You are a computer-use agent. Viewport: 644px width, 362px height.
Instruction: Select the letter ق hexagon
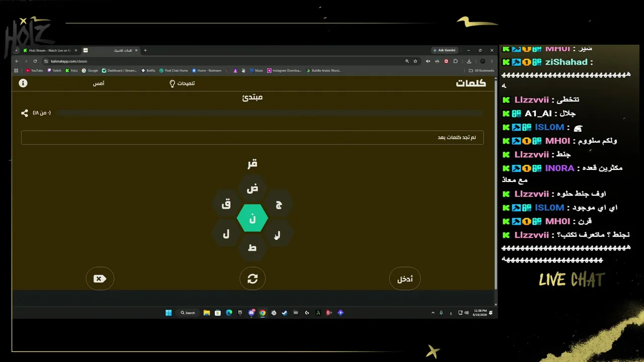click(x=226, y=204)
